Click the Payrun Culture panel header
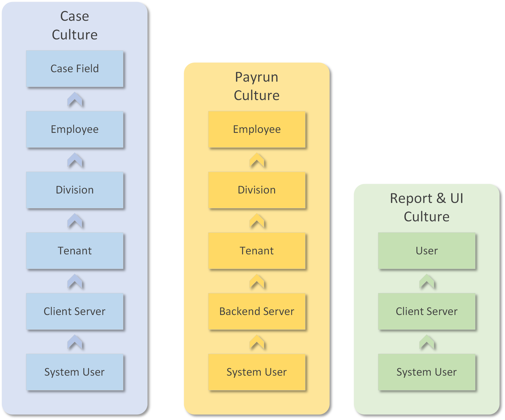Image resolution: width=505 pixels, height=420 pixels. 257,86
